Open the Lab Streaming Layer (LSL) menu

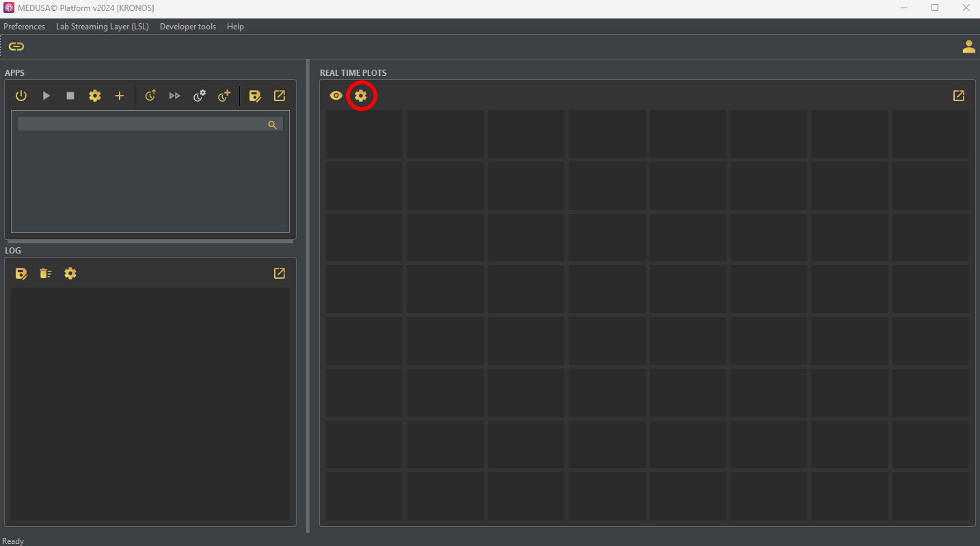coord(102,27)
